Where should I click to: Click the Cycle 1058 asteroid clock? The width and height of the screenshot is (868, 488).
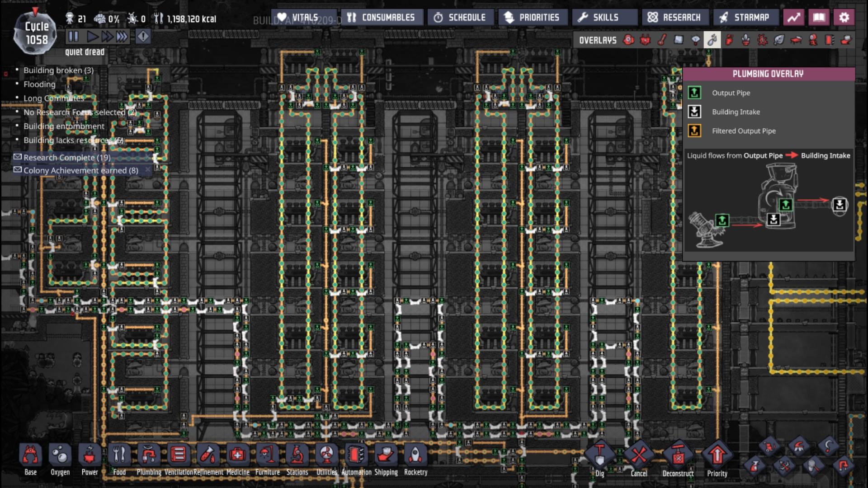tap(35, 33)
